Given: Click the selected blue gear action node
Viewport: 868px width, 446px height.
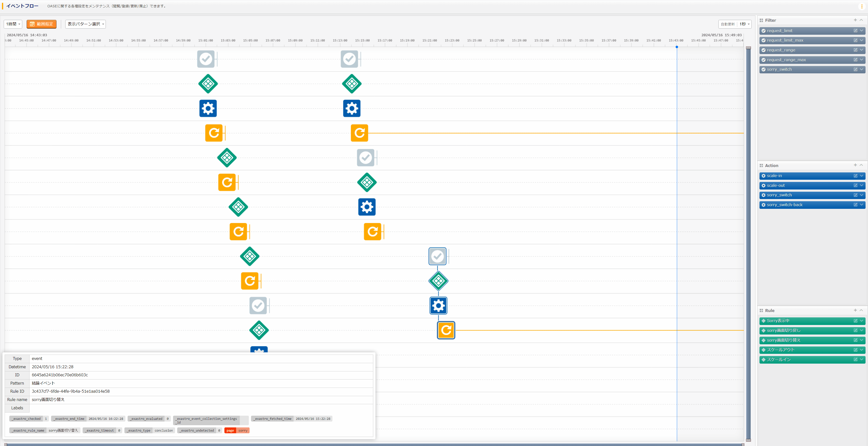Looking at the screenshot, I should tap(438, 306).
